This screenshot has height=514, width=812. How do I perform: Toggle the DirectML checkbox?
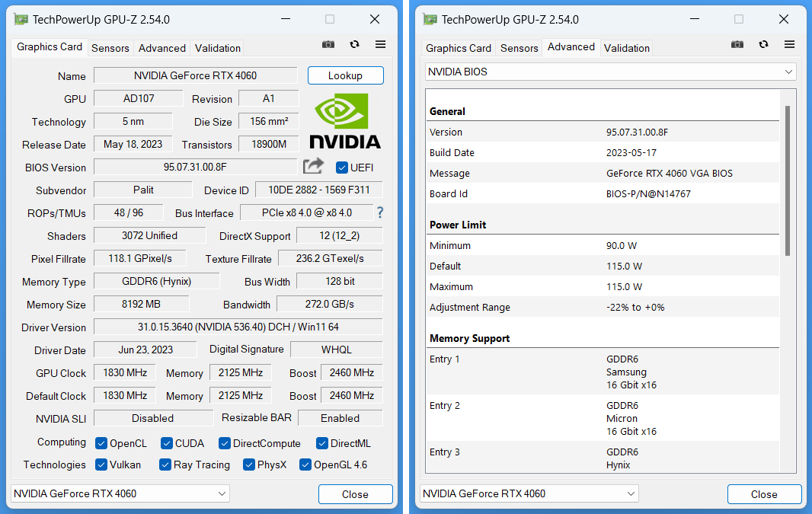click(322, 444)
